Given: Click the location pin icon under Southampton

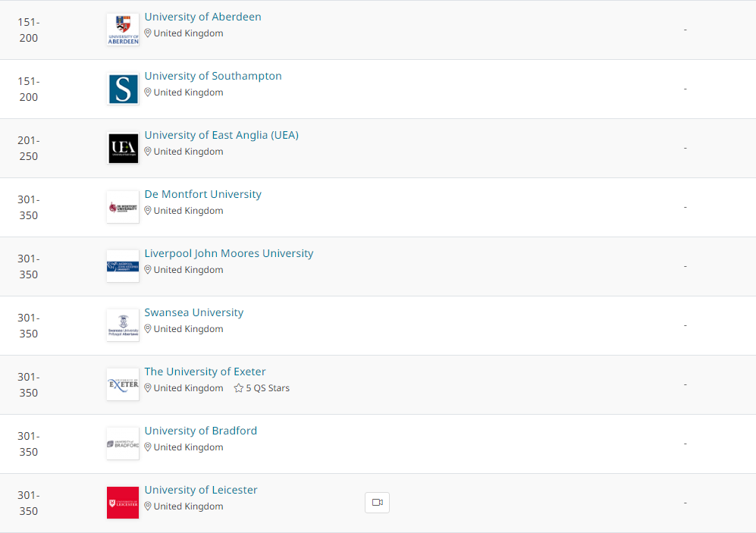Looking at the screenshot, I should tap(148, 92).
